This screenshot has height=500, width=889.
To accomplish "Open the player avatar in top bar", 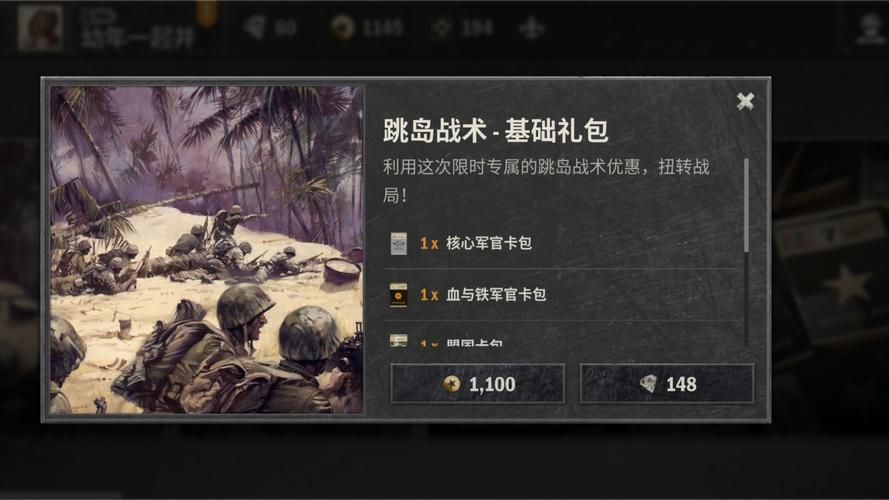I will tap(40, 27).
